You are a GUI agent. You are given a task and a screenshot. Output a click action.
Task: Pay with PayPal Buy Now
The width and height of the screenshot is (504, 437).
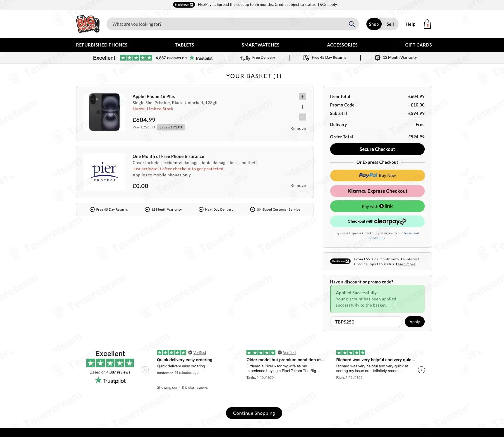[377, 176]
